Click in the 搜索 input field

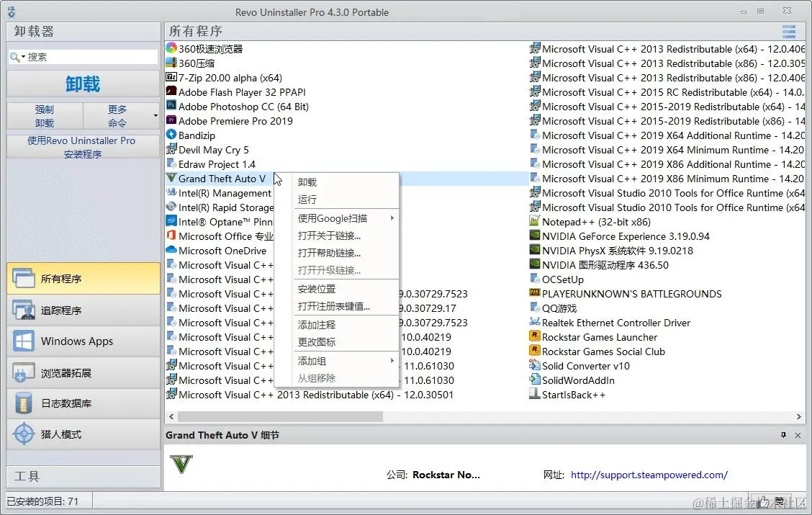tap(91, 57)
